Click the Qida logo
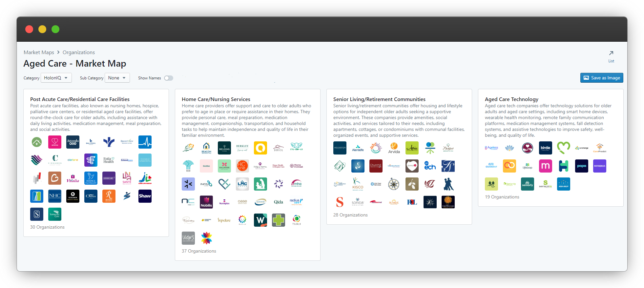644x288 pixels. point(279,202)
